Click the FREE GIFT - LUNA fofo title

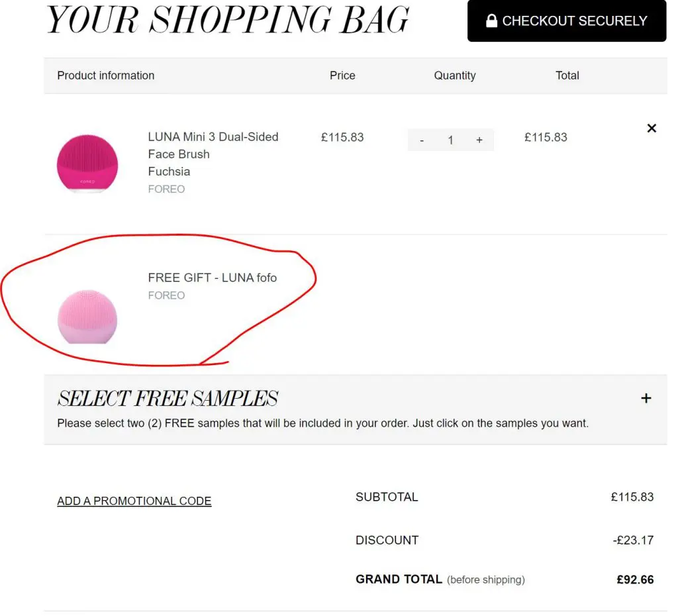(213, 278)
